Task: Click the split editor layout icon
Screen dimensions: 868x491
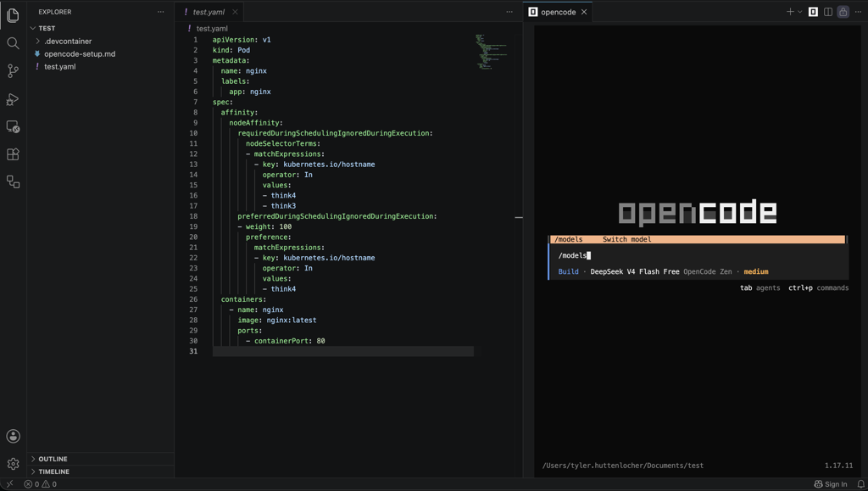Action: pyautogui.click(x=828, y=12)
